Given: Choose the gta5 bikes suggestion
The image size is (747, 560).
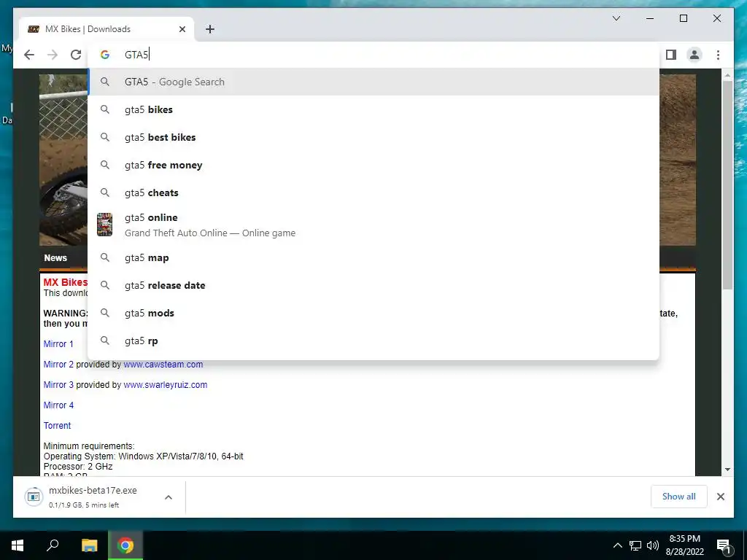Looking at the screenshot, I should tap(373, 109).
